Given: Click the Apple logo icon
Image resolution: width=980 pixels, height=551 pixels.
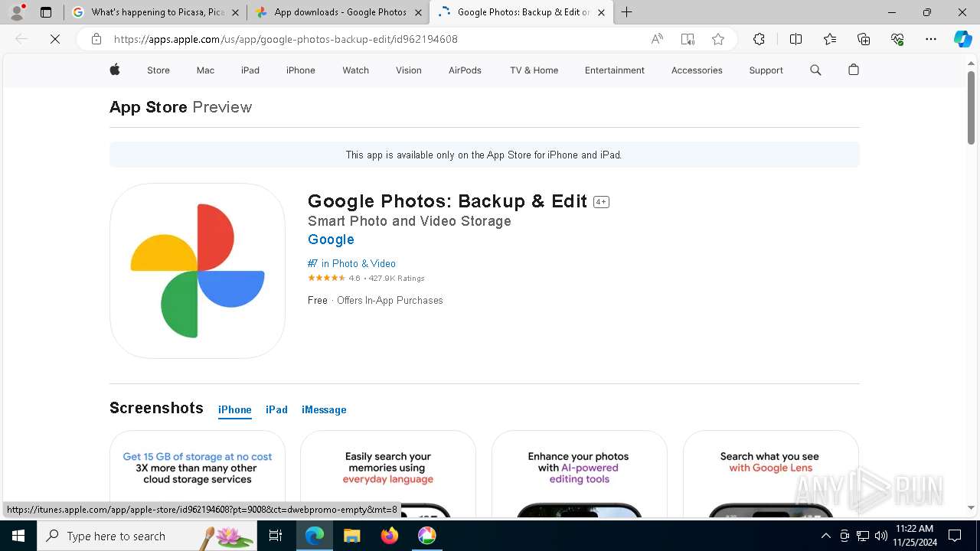Looking at the screenshot, I should (115, 70).
